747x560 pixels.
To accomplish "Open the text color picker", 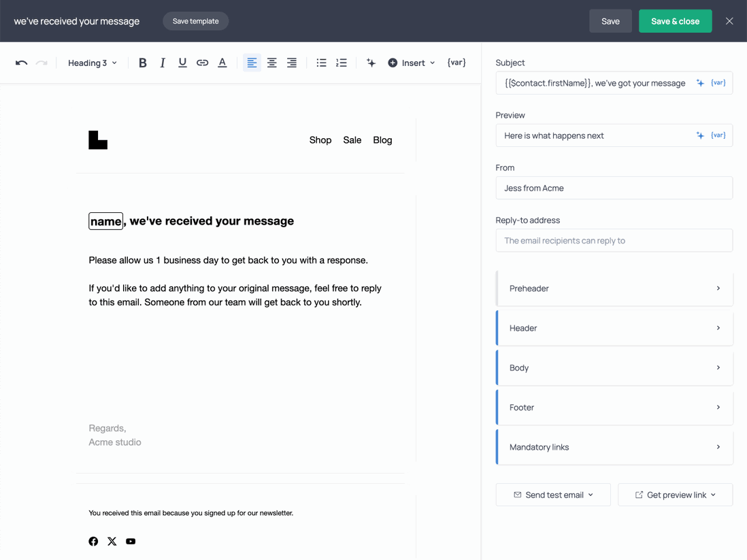I will point(222,62).
